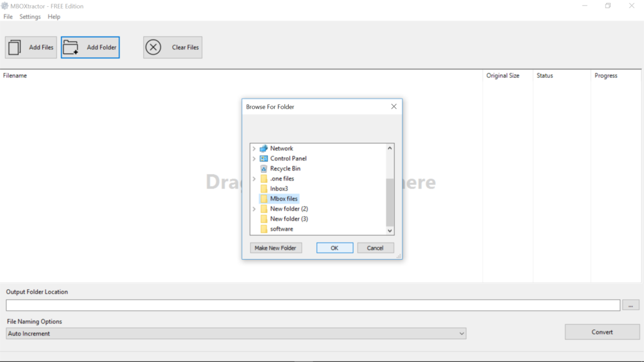Select the Inbox3 folder name
Viewport: 644px width, 362px height.
pos(279,189)
